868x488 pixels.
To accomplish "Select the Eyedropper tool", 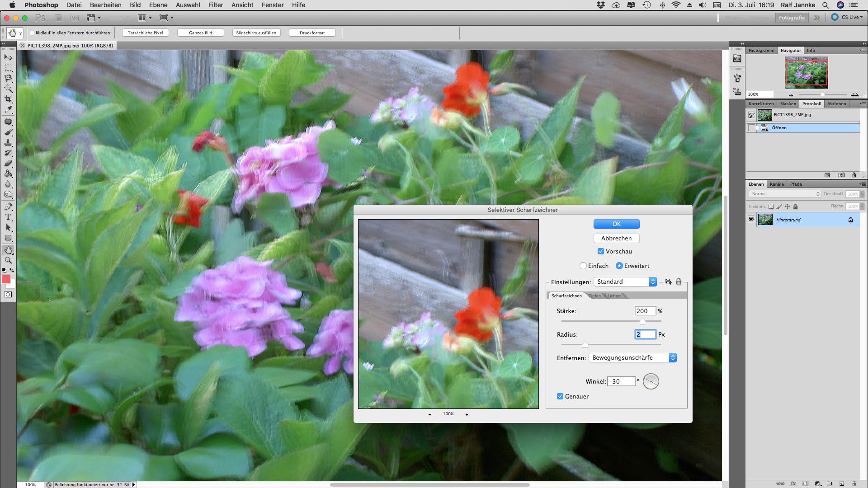I will tap(8, 109).
